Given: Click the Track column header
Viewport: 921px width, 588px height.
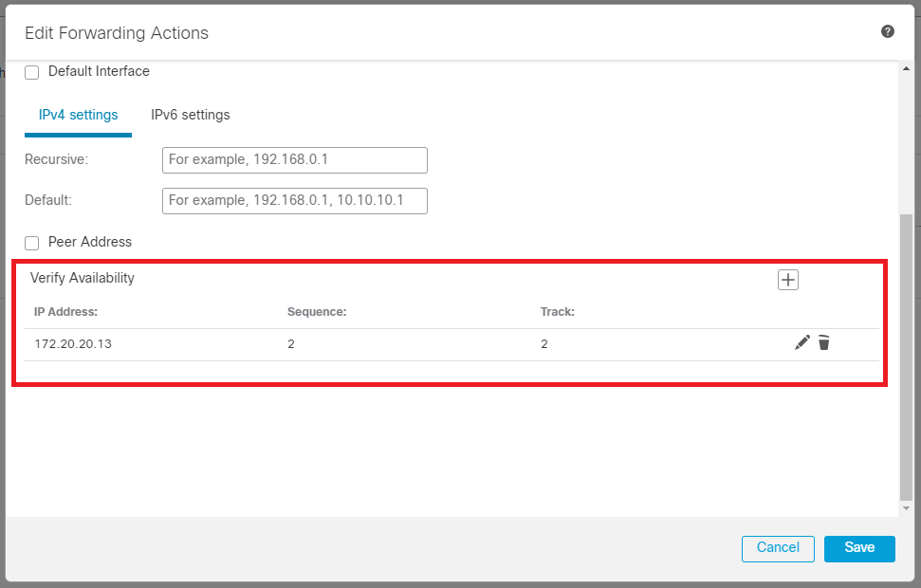Looking at the screenshot, I should (558, 311).
